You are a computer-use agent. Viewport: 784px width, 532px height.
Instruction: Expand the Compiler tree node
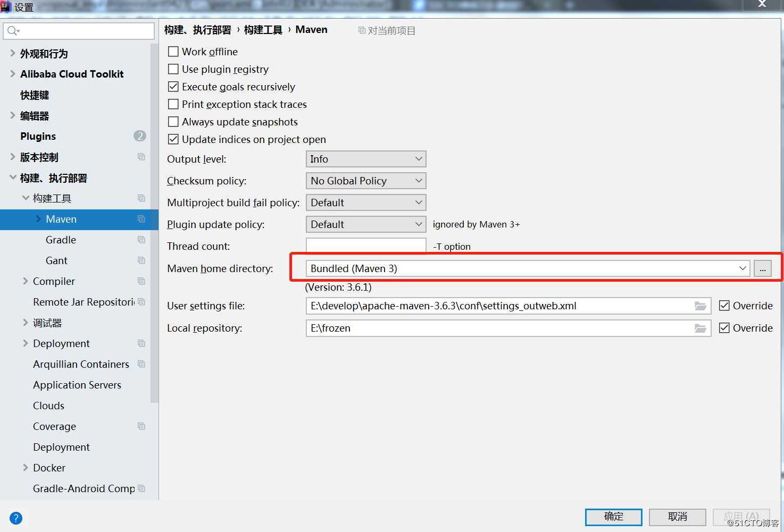[25, 281]
